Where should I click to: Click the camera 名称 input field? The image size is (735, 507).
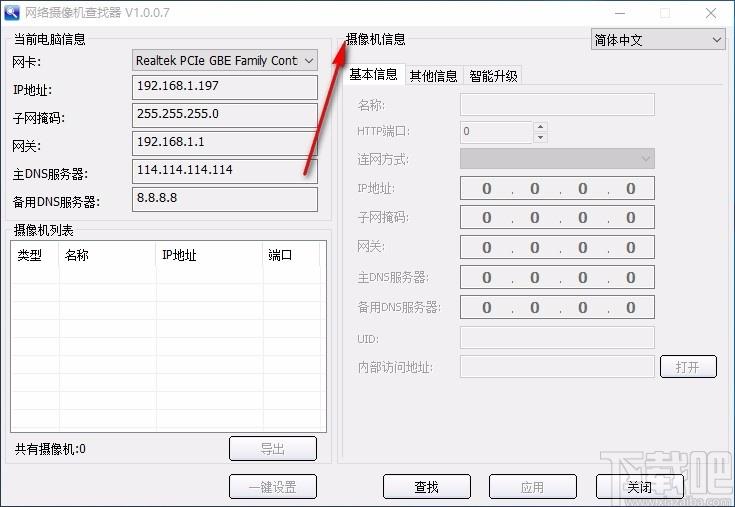coord(557,104)
